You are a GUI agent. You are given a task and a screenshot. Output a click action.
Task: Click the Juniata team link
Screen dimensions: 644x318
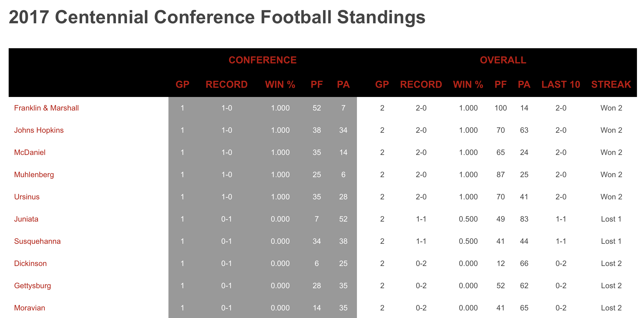pyautogui.click(x=26, y=219)
